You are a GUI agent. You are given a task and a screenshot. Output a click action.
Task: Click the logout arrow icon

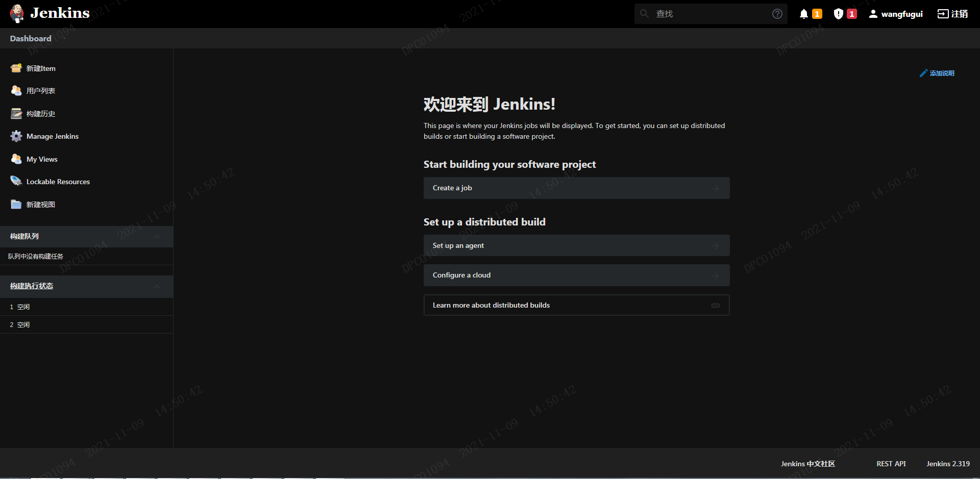click(943, 14)
